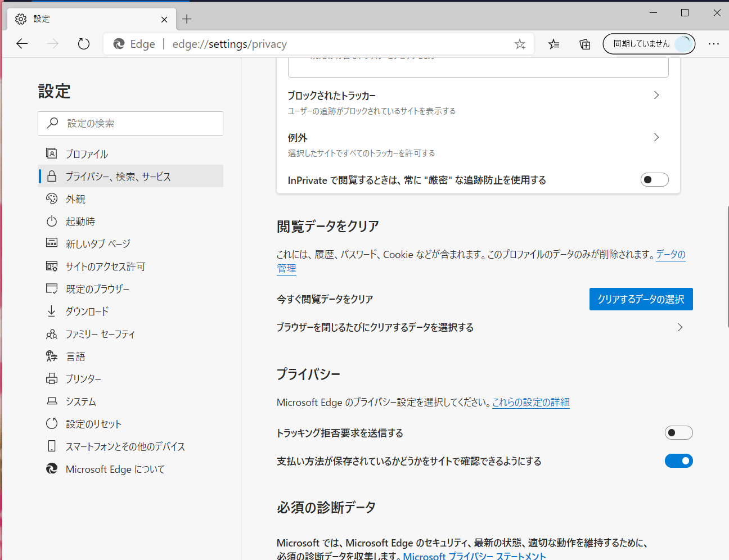Open 言語 settings label
Screen dimensions: 729x560
pyautogui.click(x=75, y=356)
